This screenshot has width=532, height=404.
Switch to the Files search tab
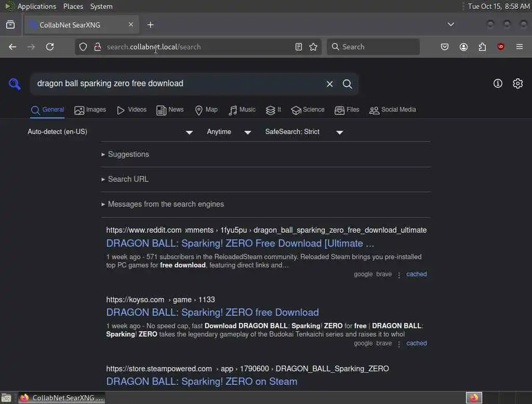(x=347, y=110)
